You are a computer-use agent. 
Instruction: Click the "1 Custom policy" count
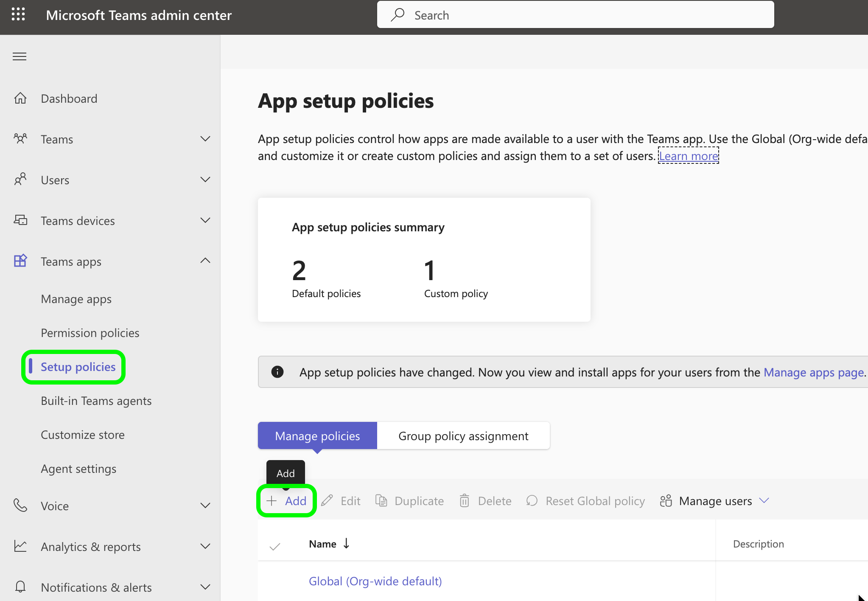click(x=456, y=278)
